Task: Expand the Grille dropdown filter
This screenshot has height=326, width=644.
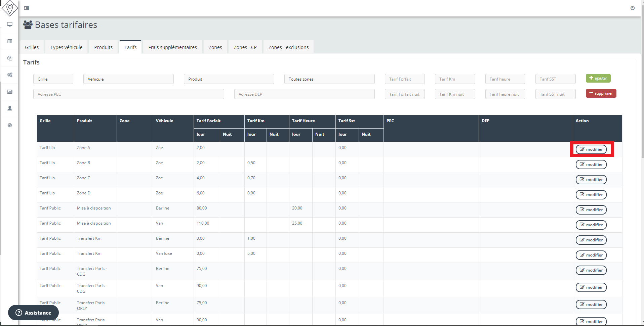Action: [x=53, y=79]
